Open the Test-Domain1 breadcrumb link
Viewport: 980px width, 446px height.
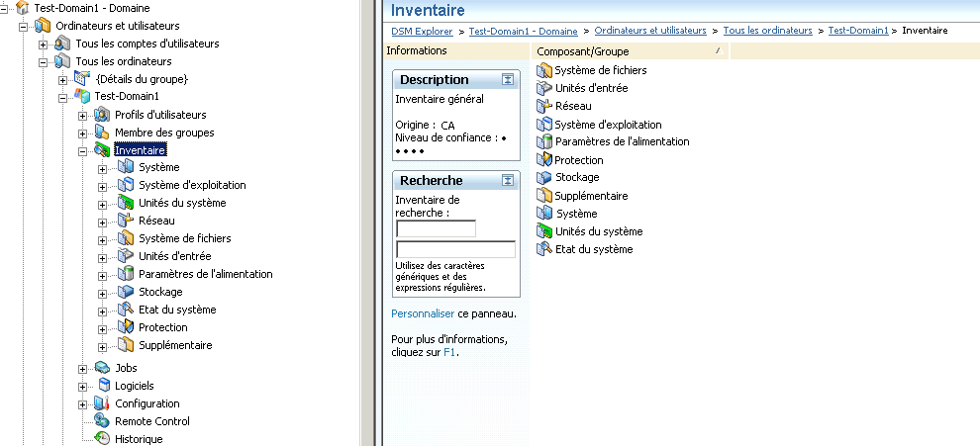click(858, 30)
